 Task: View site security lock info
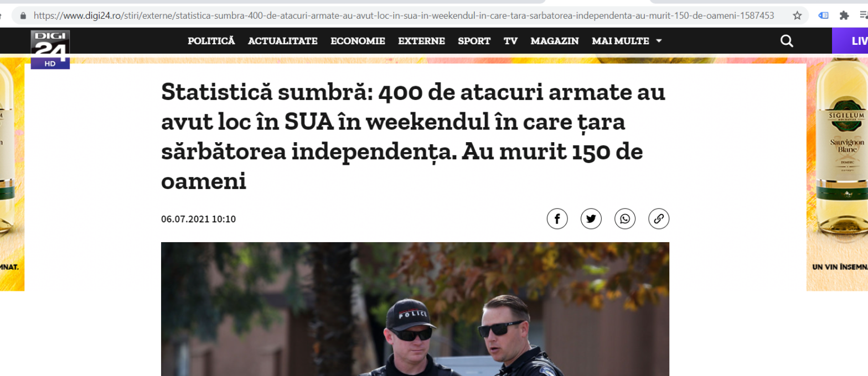(x=23, y=15)
